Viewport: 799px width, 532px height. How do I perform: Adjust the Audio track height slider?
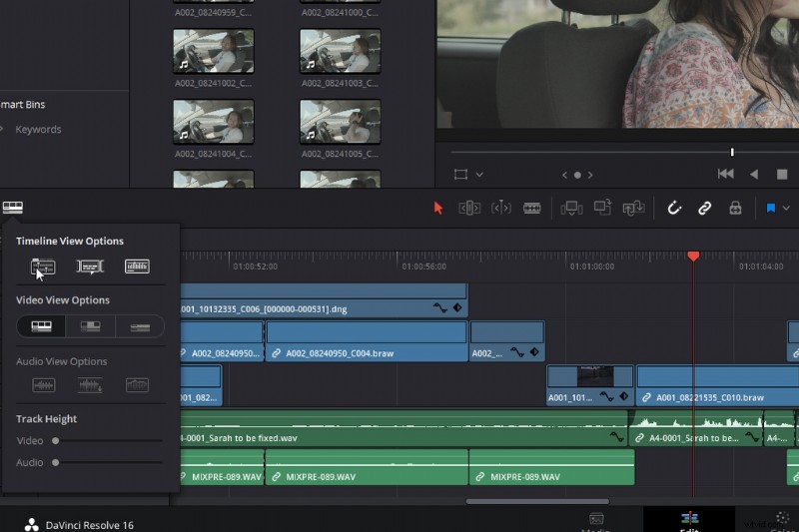56,463
